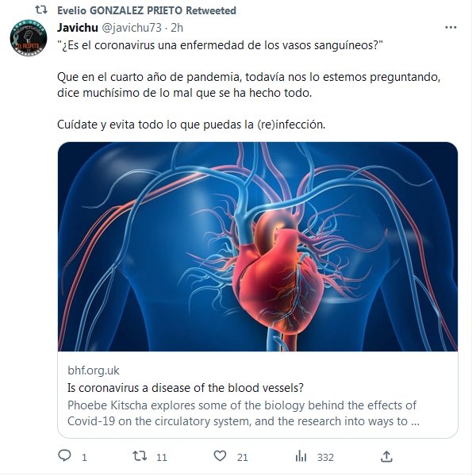Like the tweet with the heart icon
Screen dimensions: 476x476
click(221, 456)
